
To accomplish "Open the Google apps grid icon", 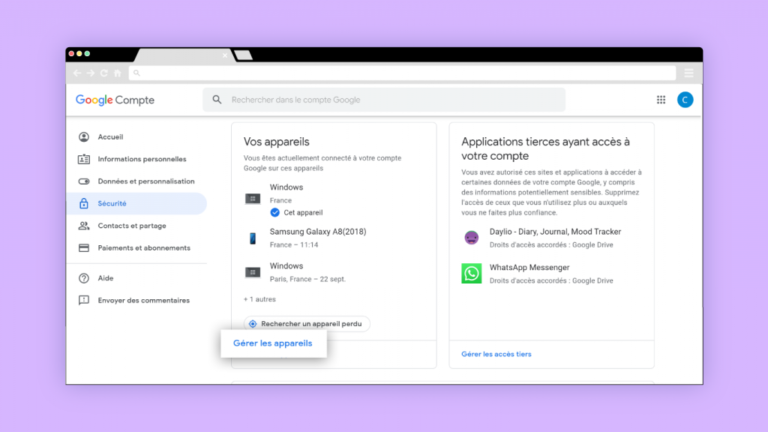I will [x=661, y=100].
